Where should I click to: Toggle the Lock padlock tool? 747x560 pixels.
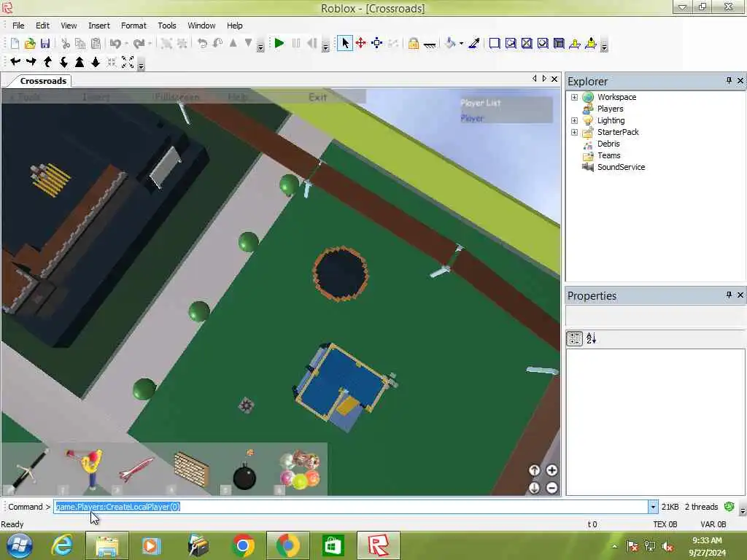(414, 43)
